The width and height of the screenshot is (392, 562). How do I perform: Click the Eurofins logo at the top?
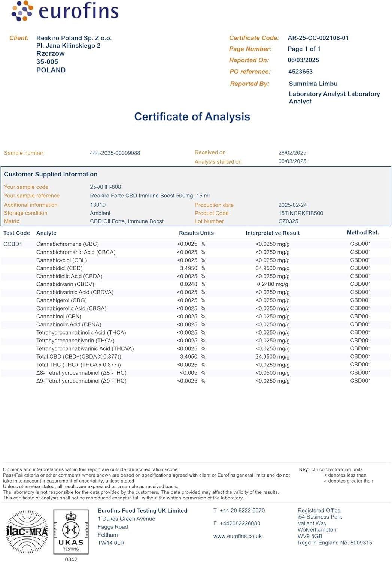tap(65, 11)
